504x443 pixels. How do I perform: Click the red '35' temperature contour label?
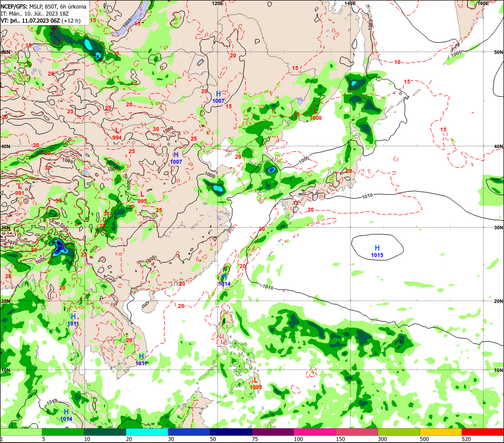(x=58, y=201)
